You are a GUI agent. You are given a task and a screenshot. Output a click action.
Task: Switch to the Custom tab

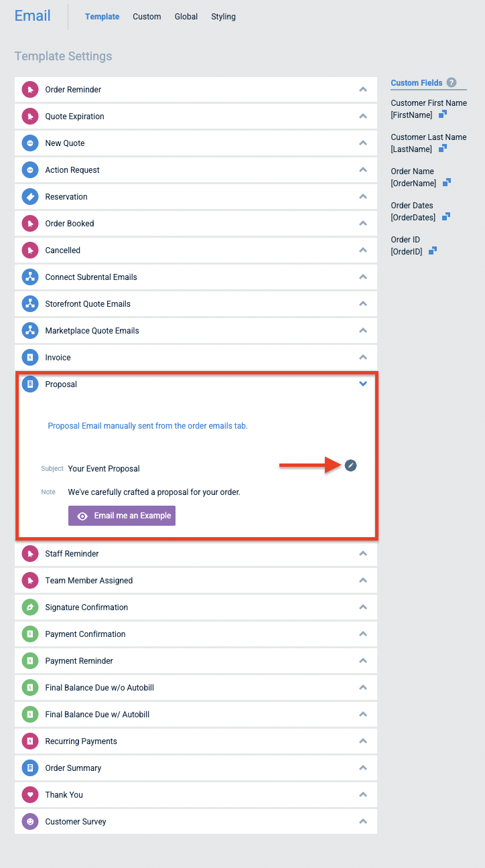tap(147, 16)
